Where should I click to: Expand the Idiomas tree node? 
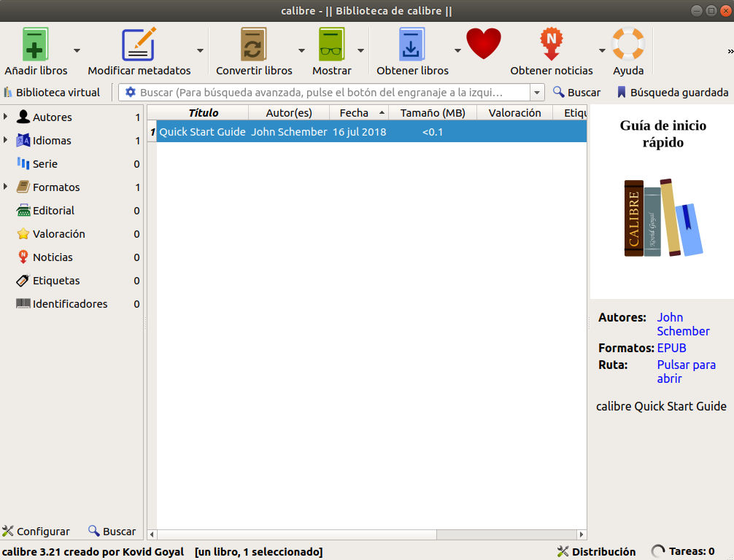pos(6,140)
